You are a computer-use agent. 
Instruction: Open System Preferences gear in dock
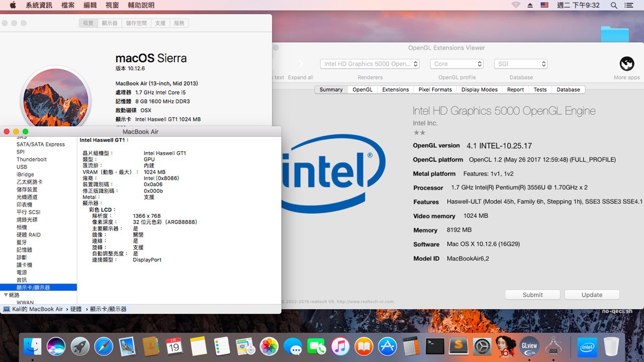click(x=482, y=346)
